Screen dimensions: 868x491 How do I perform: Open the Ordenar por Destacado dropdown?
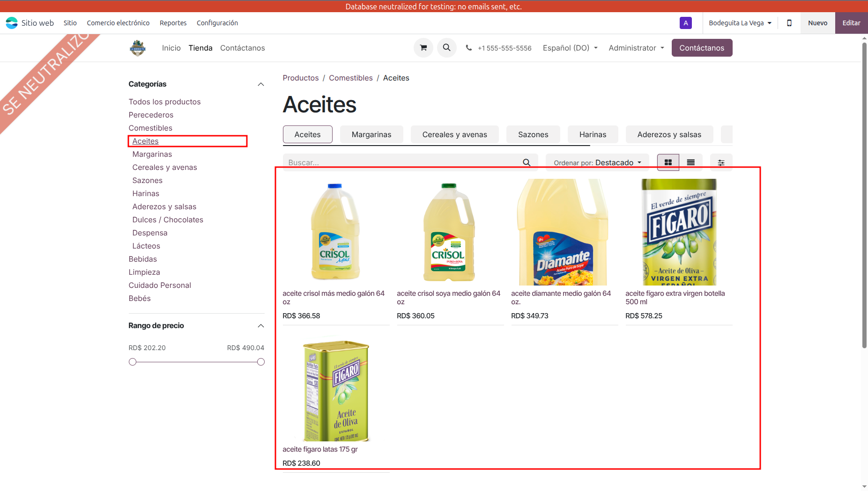(x=597, y=162)
